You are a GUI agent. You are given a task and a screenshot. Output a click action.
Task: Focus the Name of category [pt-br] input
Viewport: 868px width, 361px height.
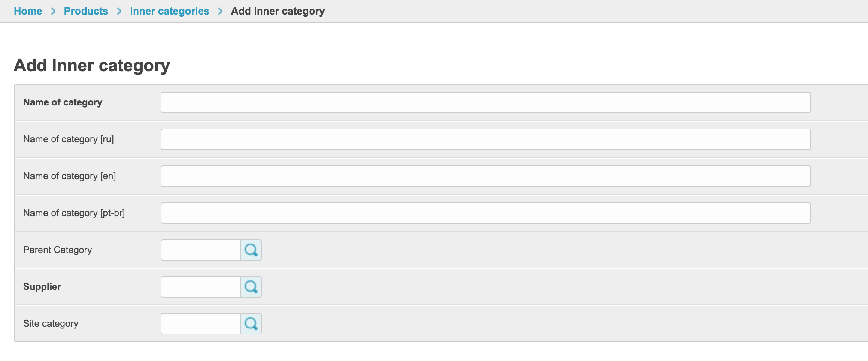[x=486, y=213]
